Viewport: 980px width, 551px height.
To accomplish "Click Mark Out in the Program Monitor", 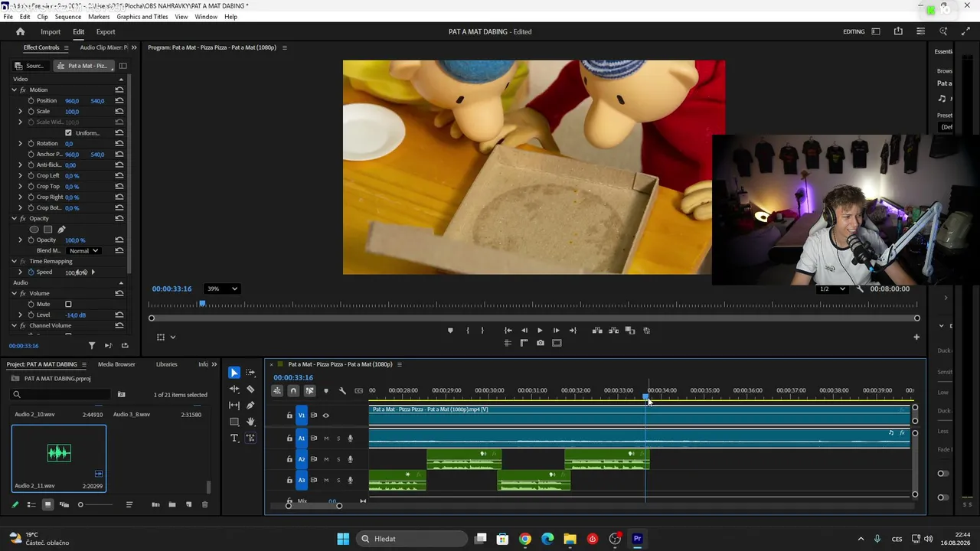I will (x=482, y=331).
